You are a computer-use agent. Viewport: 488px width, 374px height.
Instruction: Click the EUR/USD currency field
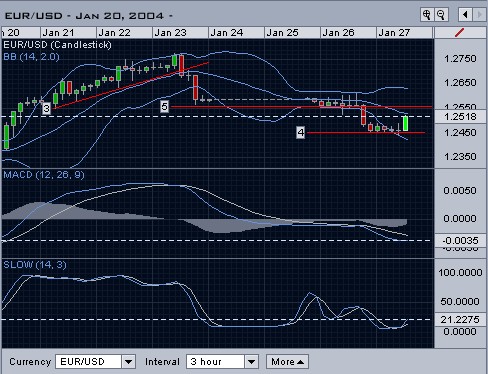click(88, 362)
